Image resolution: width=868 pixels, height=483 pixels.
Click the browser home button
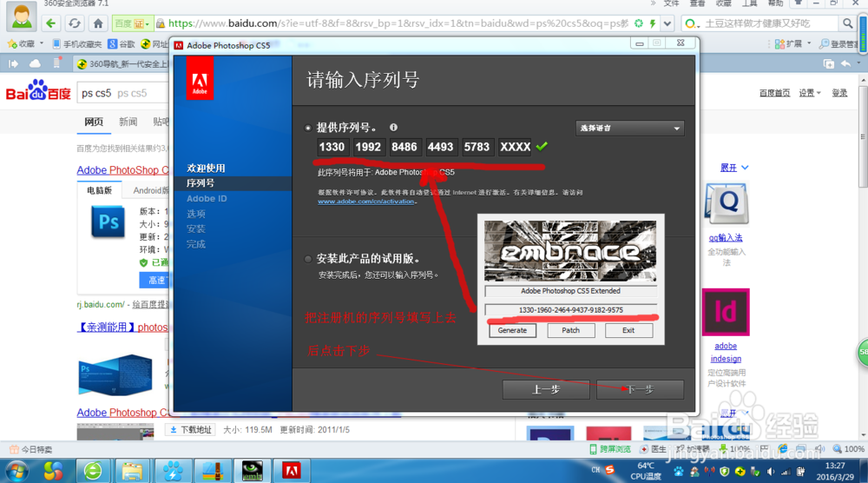point(98,23)
